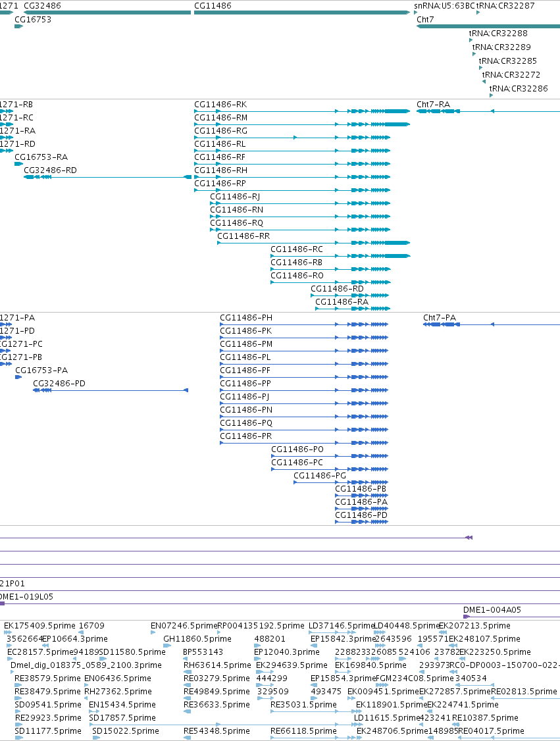
Task: Select EST LD37146.5prime
Action: (332, 632)
